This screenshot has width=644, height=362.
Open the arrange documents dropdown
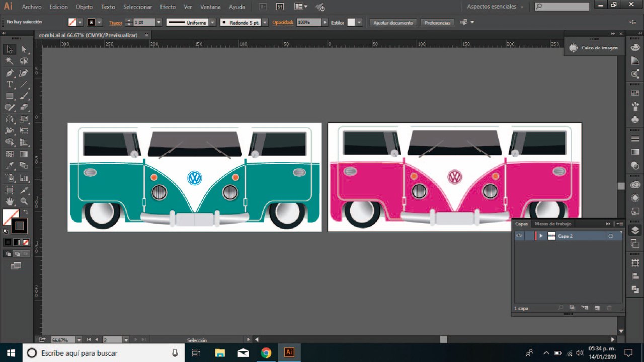pos(301,7)
